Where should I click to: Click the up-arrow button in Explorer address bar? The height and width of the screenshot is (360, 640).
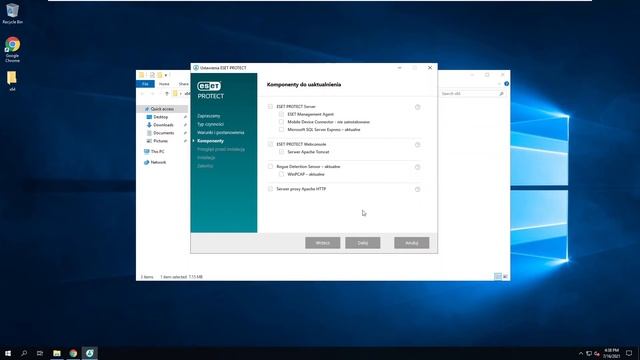click(x=167, y=93)
